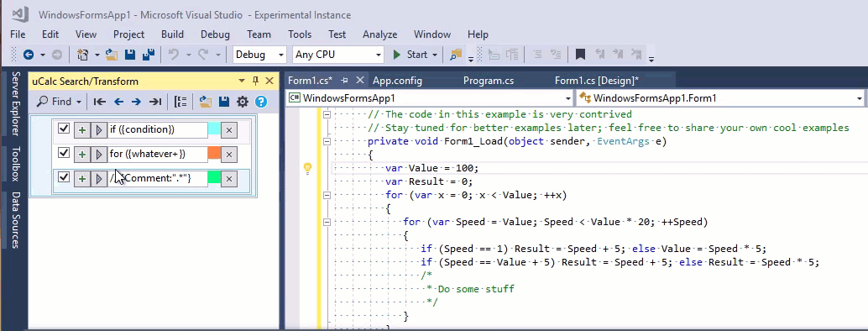Viewport: 868px width, 331px height.
Task: Click the open folder icon in uCalc toolbar
Action: 206,102
